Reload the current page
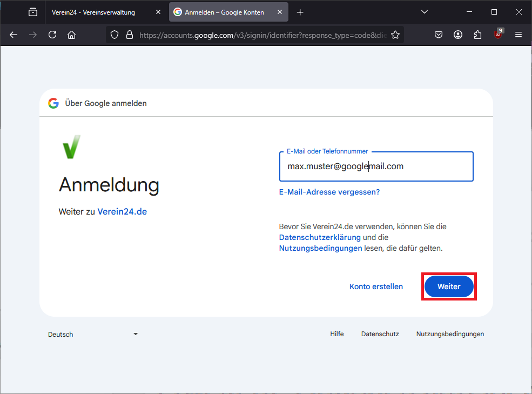 point(52,35)
